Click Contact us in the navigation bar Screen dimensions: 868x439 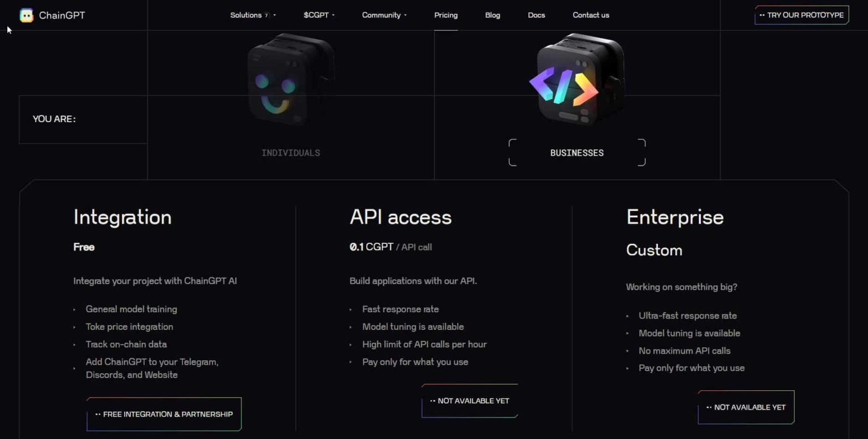[591, 15]
